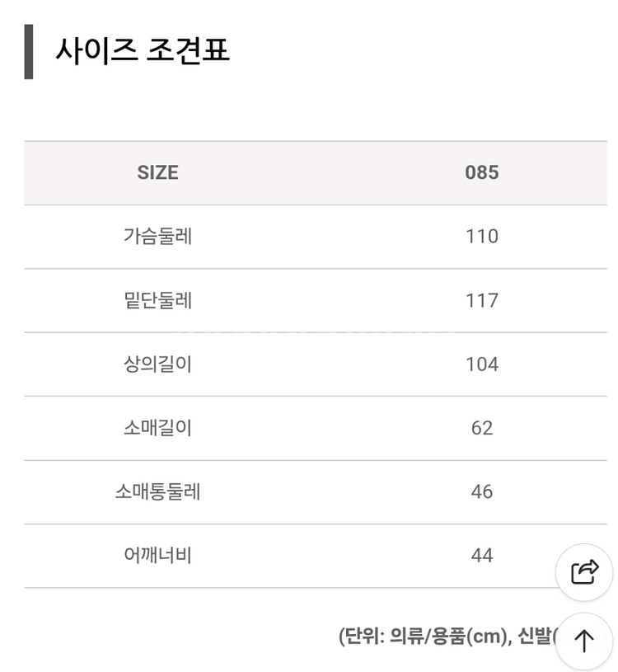Click the size chart table header row
Viewport: 618px width, 672px height.
309,173
